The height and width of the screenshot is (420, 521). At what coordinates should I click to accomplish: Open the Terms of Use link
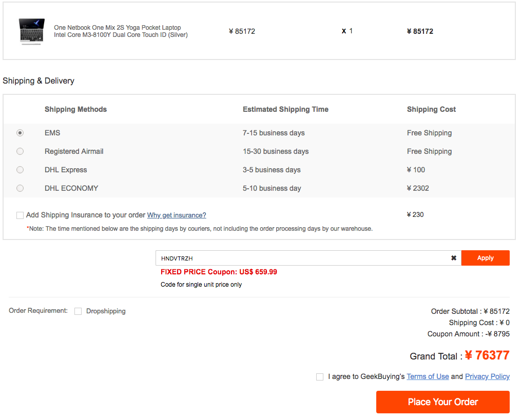(x=428, y=376)
